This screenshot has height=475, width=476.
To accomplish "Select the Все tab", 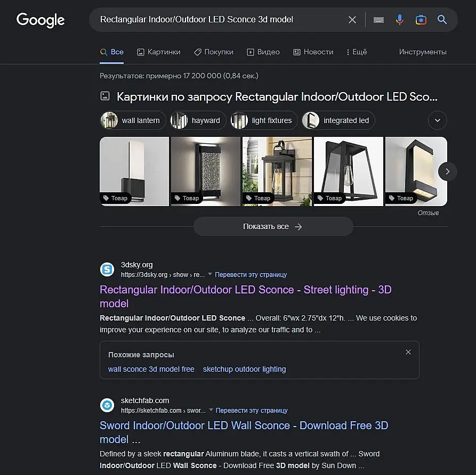I will click(112, 52).
